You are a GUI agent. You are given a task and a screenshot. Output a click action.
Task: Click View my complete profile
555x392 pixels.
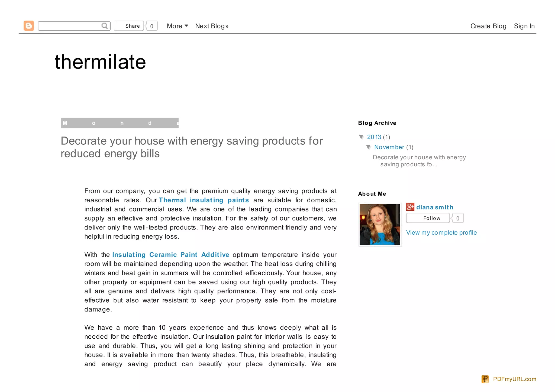[441, 232]
